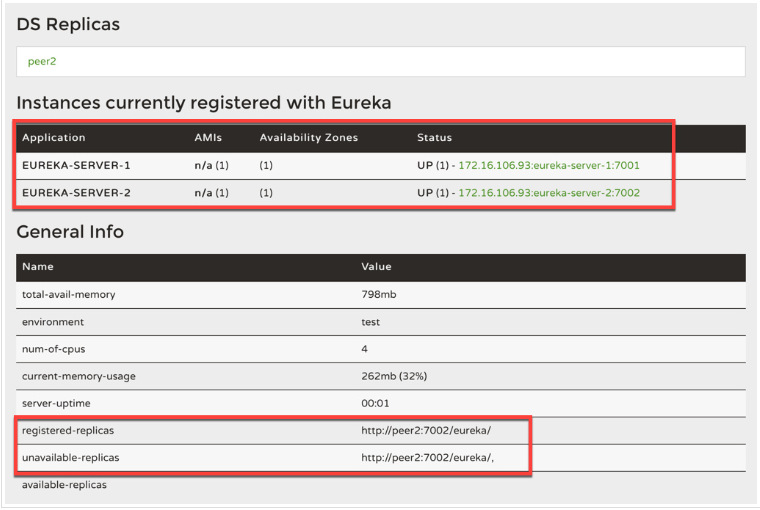The image size is (760, 510).
Task: Open the peer2 replica link
Action: click(x=42, y=62)
